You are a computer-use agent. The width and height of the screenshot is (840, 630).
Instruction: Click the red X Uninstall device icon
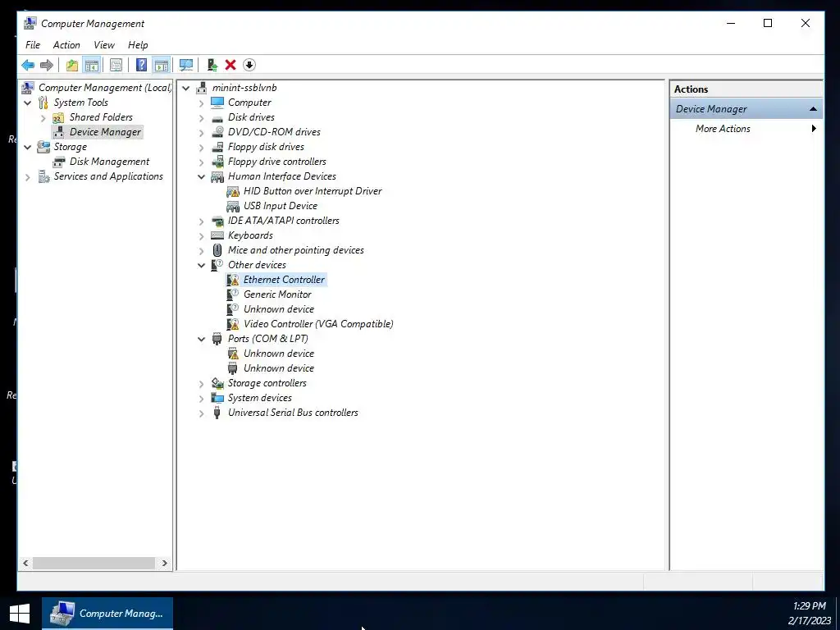pyautogui.click(x=231, y=66)
